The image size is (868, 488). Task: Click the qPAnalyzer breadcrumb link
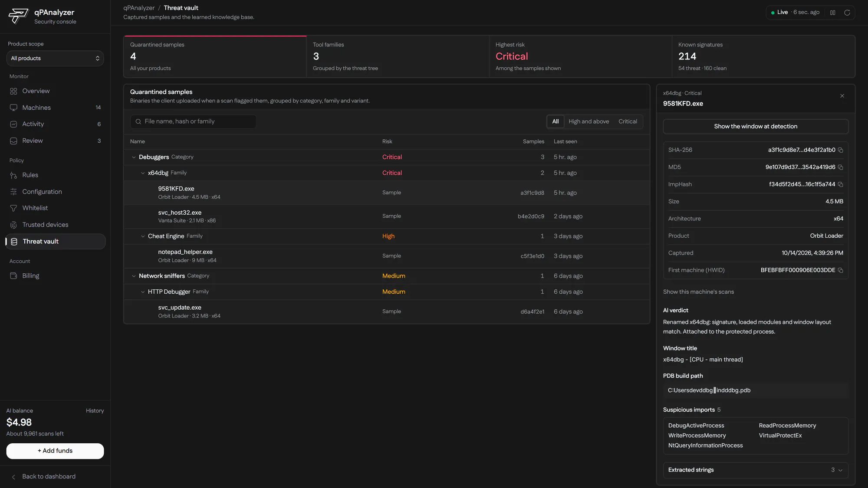[139, 8]
